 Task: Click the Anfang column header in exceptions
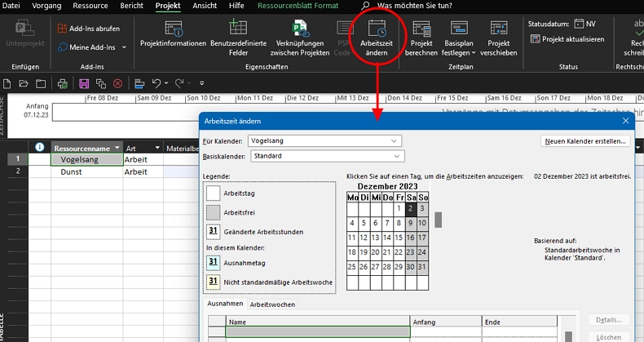(446, 322)
